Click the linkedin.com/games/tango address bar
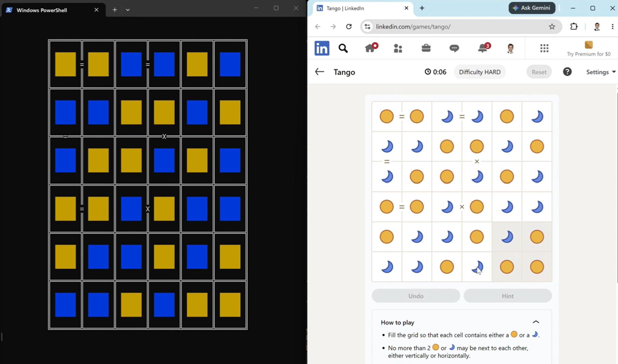This screenshot has width=618, height=364. [461, 26]
